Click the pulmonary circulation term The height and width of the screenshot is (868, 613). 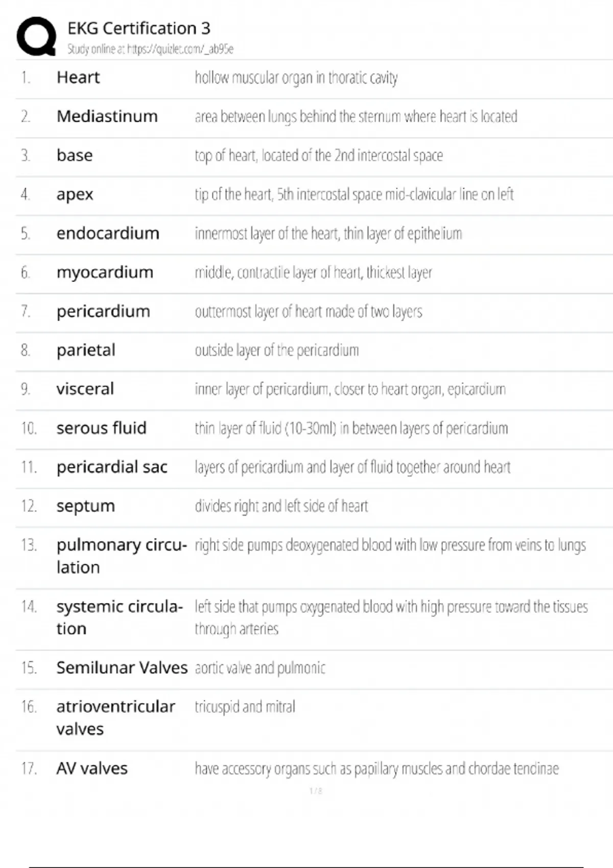click(121, 556)
